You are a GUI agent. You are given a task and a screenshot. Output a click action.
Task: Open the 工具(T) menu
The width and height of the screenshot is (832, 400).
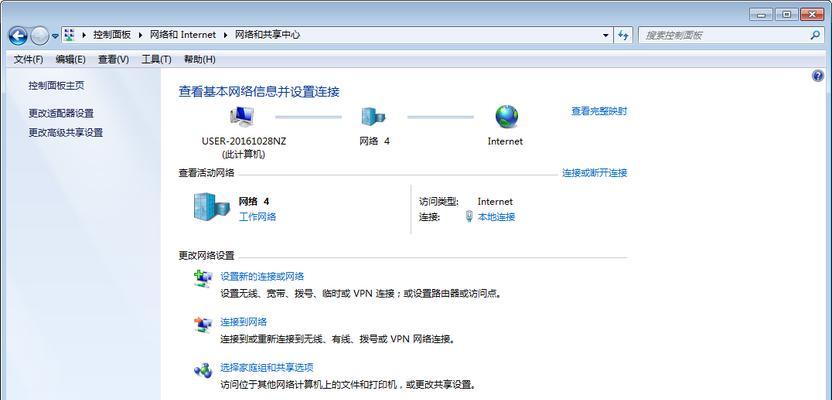click(157, 59)
